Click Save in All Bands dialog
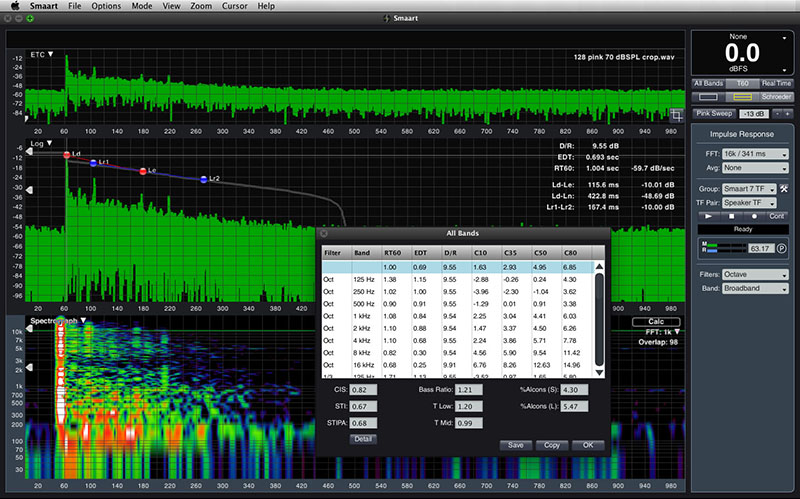 click(x=516, y=445)
